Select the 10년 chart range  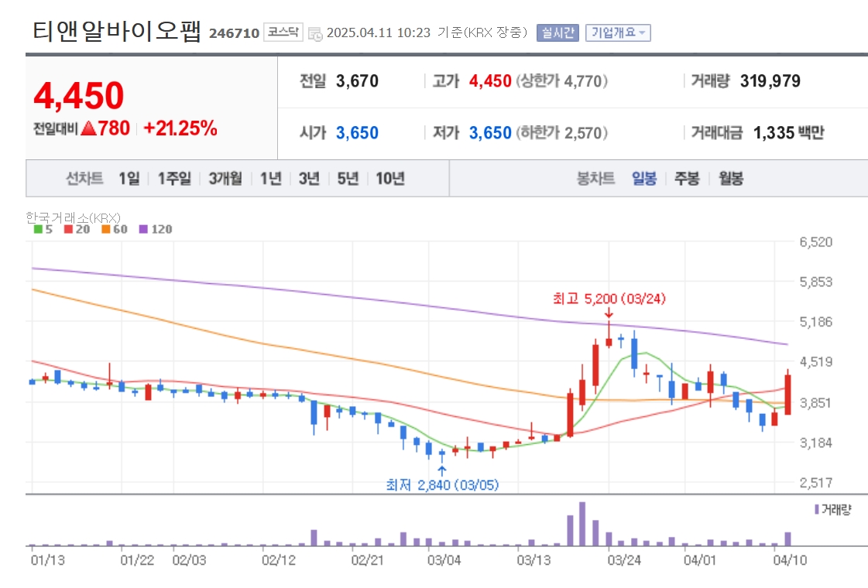point(389,178)
